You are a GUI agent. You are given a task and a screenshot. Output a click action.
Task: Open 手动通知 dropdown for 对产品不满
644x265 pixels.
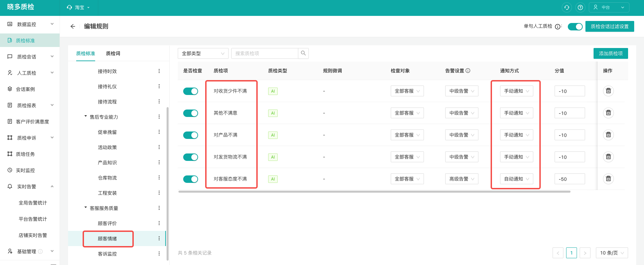click(x=517, y=135)
